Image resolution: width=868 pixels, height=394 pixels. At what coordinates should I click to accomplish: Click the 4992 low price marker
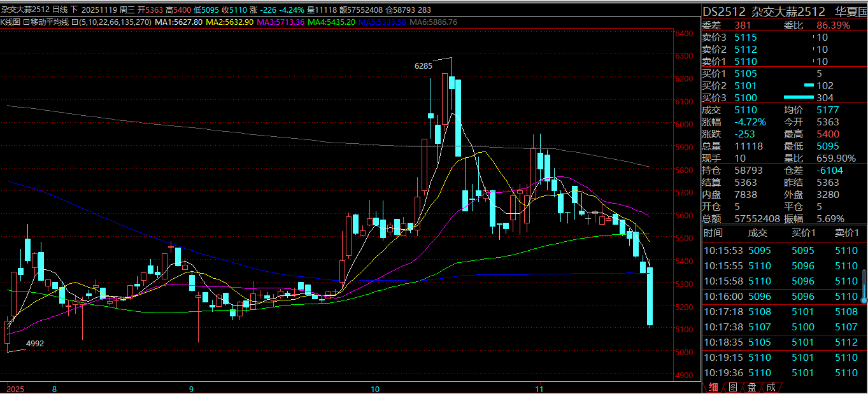[x=35, y=344]
